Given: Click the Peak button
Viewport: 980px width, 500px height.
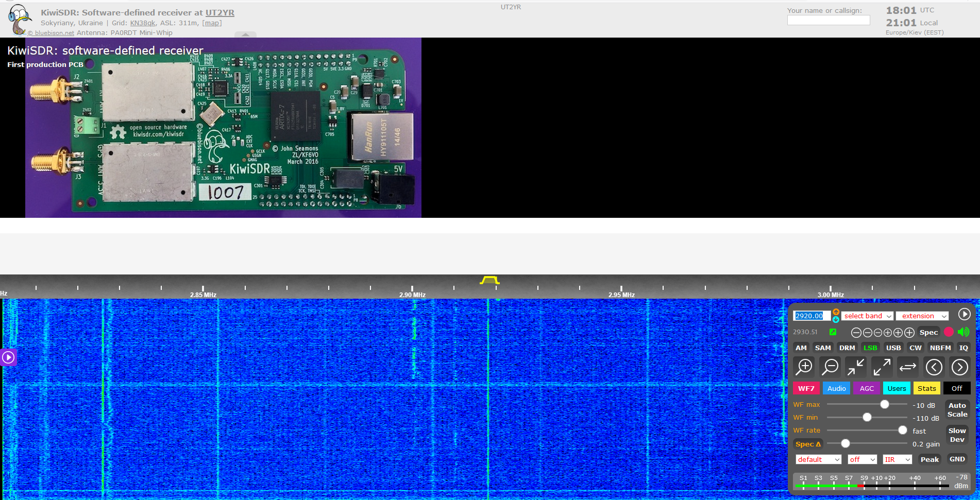Looking at the screenshot, I should [x=930, y=459].
